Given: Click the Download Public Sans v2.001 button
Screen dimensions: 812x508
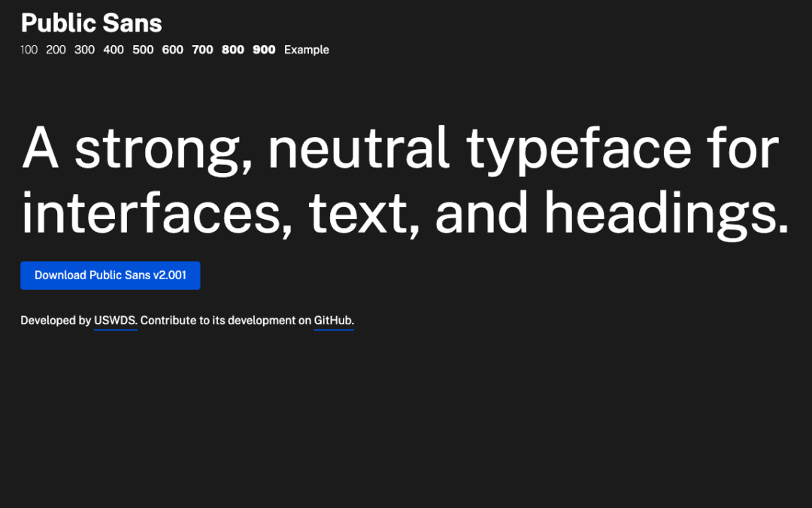Looking at the screenshot, I should [110, 275].
